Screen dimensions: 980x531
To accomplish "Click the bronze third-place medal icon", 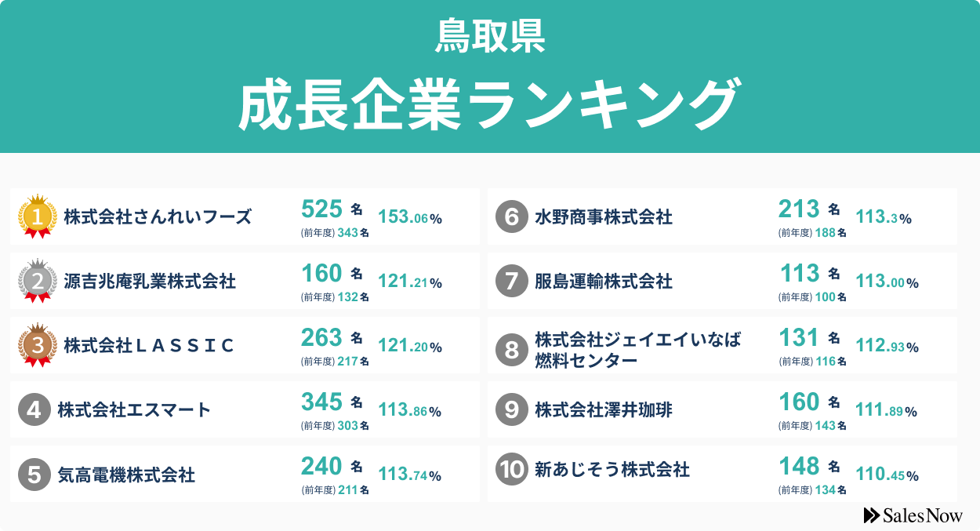I will (x=37, y=345).
